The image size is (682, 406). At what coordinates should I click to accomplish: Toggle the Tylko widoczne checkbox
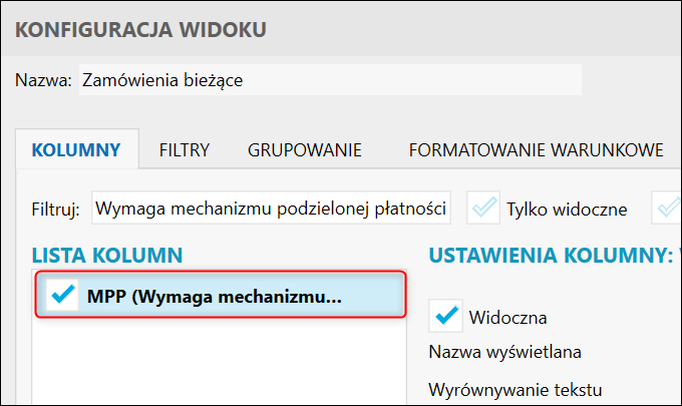click(x=485, y=208)
